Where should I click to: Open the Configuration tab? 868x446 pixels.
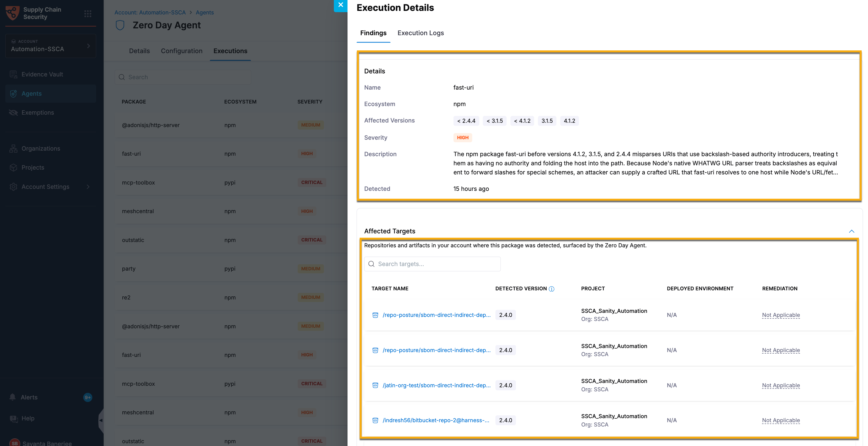182,51
